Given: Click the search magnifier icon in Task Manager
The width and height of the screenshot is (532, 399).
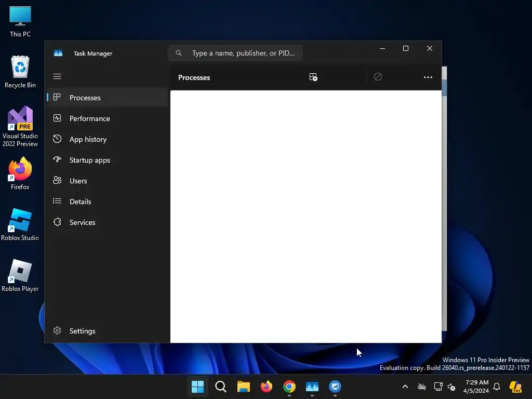Looking at the screenshot, I should 179,53.
